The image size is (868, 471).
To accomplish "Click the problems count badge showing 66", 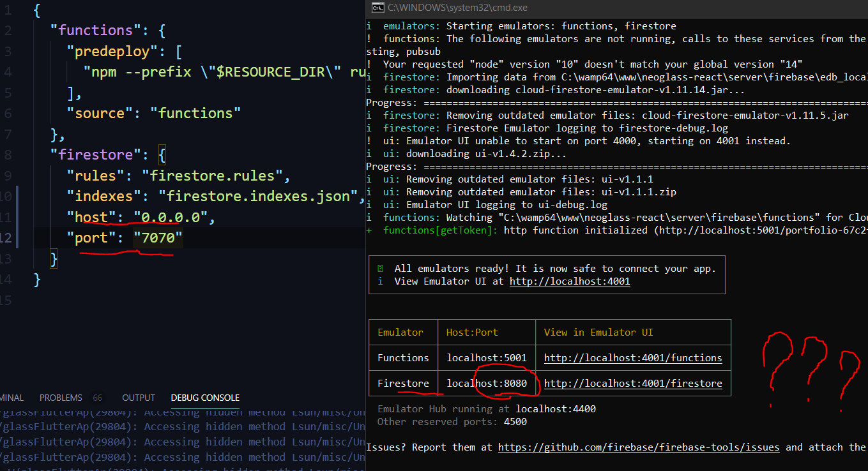I will click(97, 397).
